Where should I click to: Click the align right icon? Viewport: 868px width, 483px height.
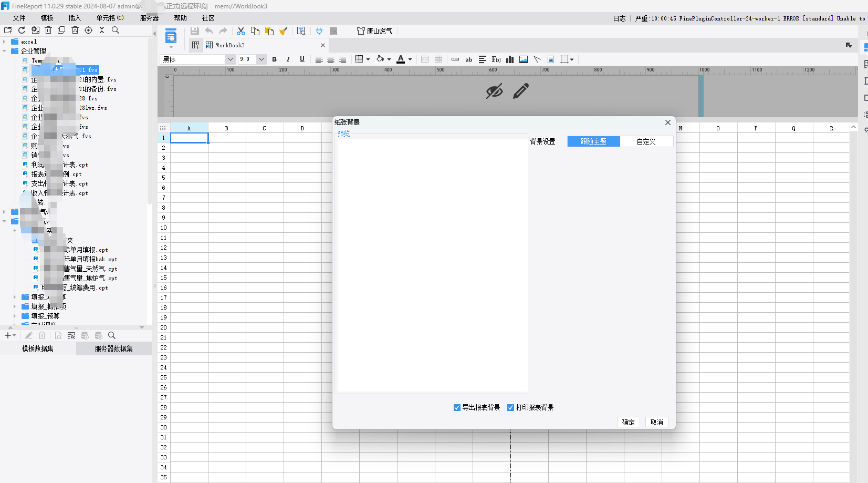(x=342, y=59)
